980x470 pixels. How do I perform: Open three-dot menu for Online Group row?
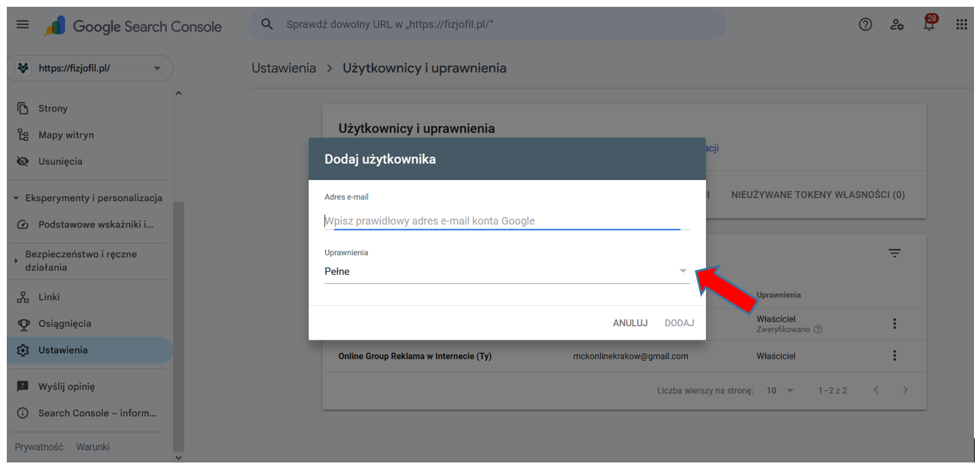pos(894,356)
